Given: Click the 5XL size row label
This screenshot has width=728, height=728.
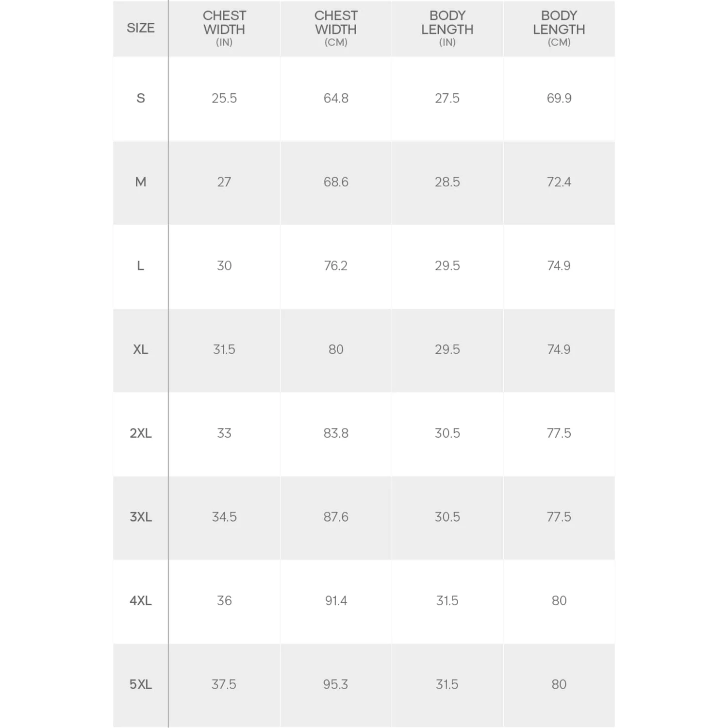Looking at the screenshot, I should click(x=141, y=684).
